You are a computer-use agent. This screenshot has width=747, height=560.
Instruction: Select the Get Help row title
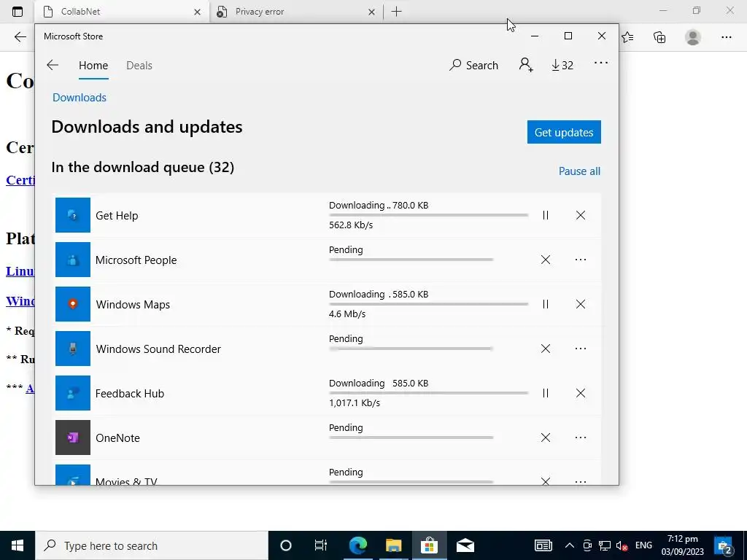pos(117,215)
